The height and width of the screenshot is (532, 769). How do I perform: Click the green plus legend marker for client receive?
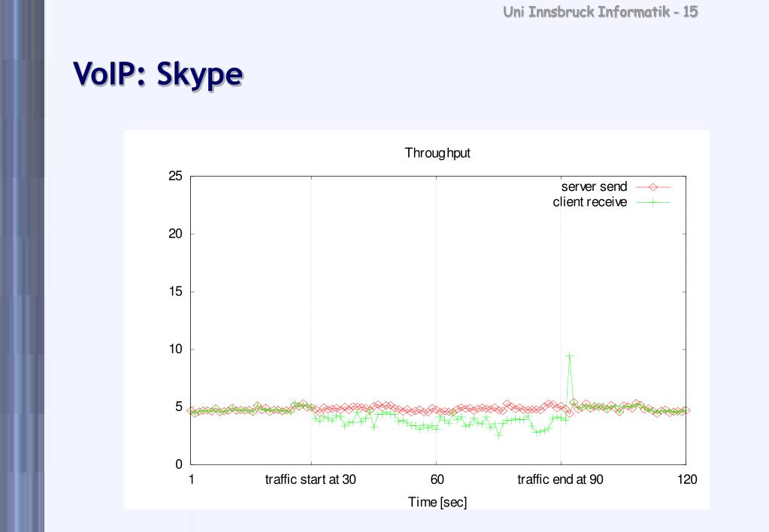click(652, 202)
